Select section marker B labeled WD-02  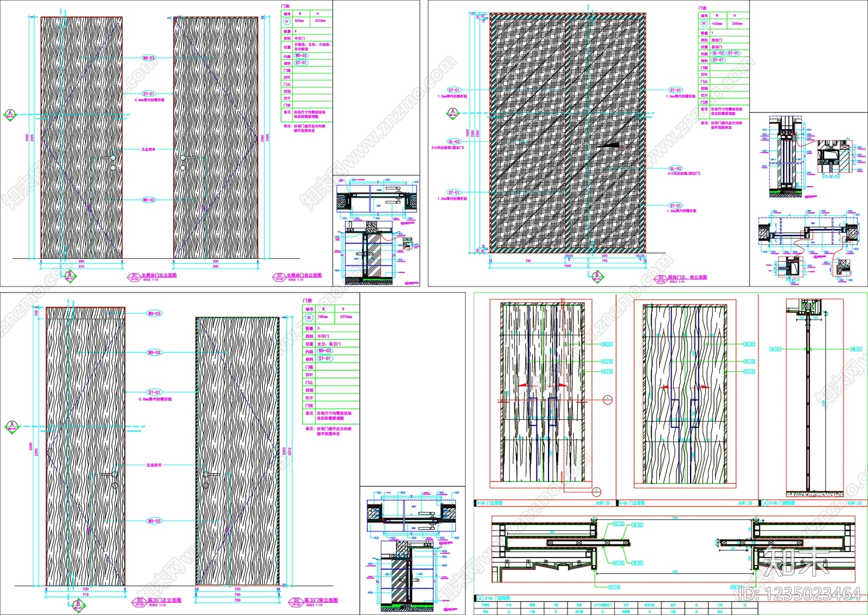[69, 277]
